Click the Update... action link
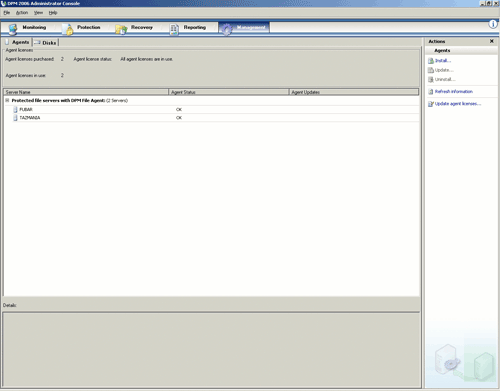500x391 pixels. click(x=444, y=70)
